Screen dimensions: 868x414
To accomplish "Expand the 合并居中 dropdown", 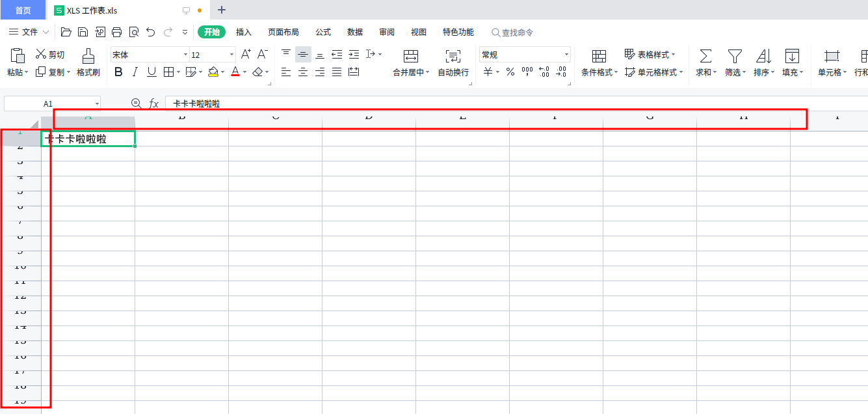I will (427, 73).
